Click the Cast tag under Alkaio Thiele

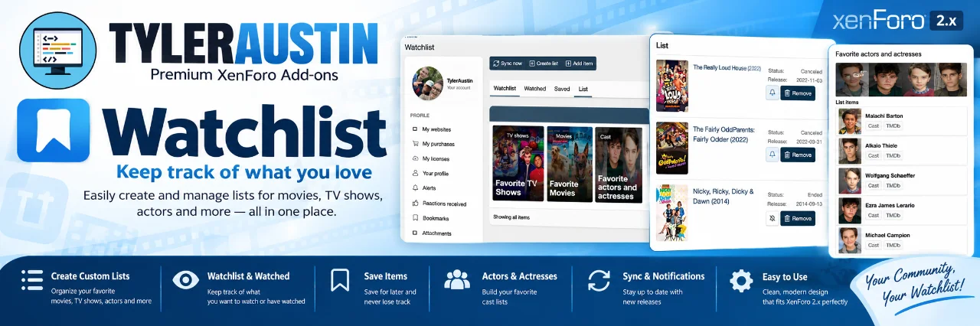tap(873, 155)
